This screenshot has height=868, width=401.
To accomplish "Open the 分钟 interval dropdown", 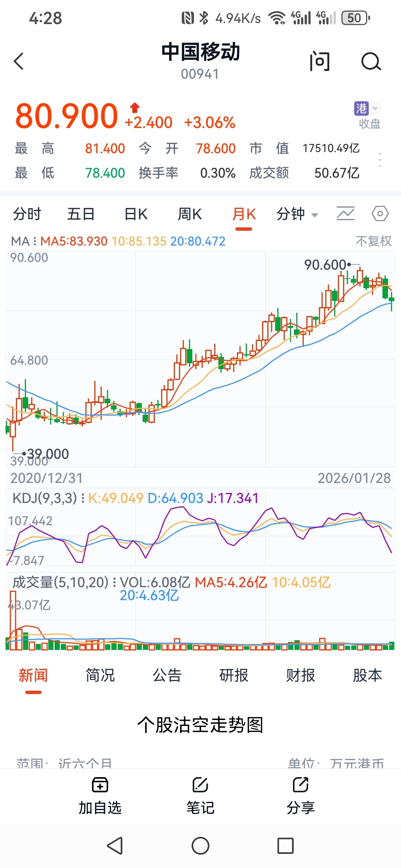I will coord(297,214).
